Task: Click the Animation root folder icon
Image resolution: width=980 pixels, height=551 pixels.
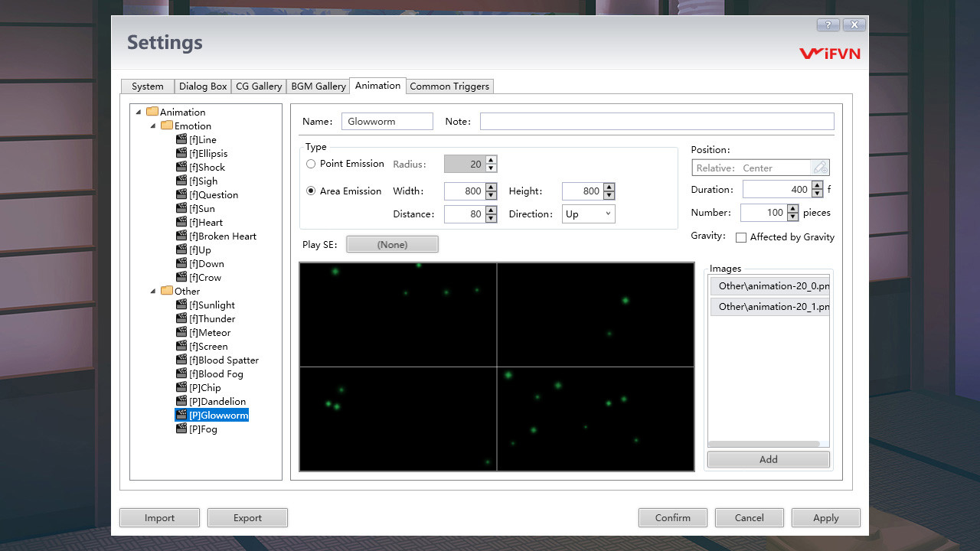Action: (x=154, y=111)
